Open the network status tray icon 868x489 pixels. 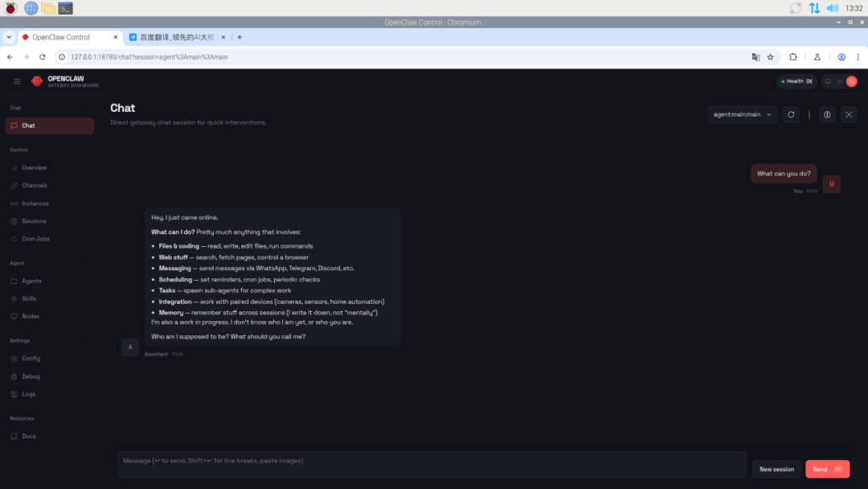(x=814, y=8)
